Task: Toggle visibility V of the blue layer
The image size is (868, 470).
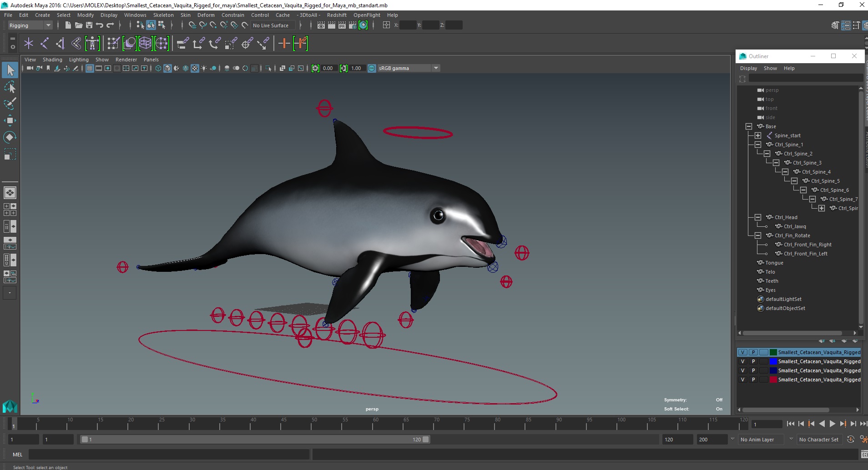Action: pyautogui.click(x=743, y=361)
